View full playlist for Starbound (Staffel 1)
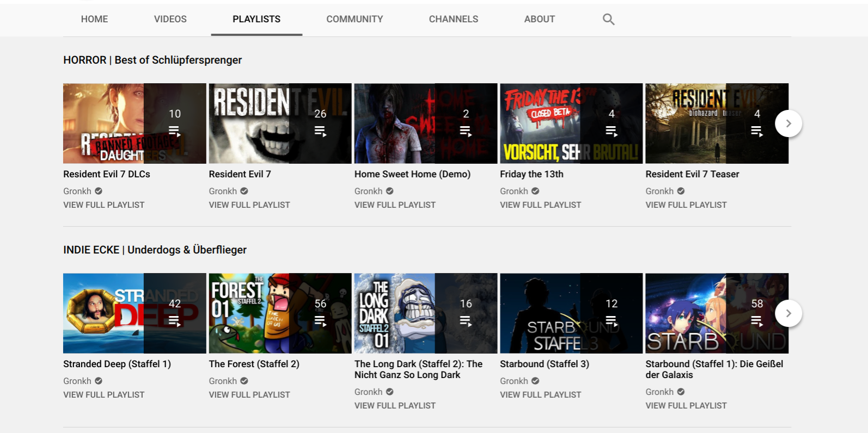The image size is (868, 433). point(686,406)
